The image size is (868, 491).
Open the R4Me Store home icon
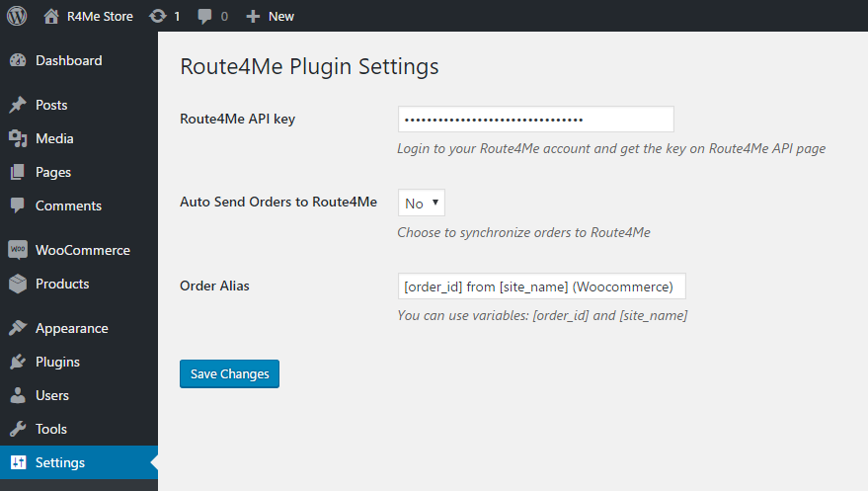click(x=51, y=16)
